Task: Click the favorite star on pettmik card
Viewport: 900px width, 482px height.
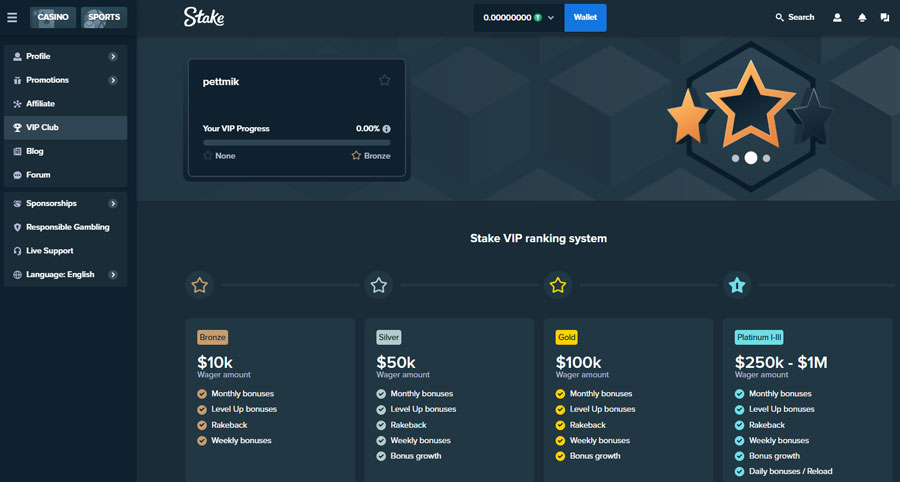Action: tap(384, 81)
